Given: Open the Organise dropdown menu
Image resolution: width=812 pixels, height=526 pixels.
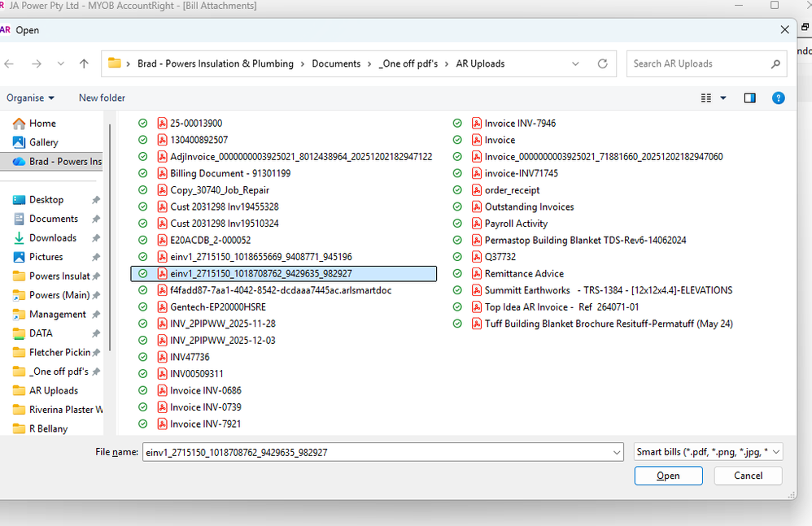Looking at the screenshot, I should (x=30, y=98).
